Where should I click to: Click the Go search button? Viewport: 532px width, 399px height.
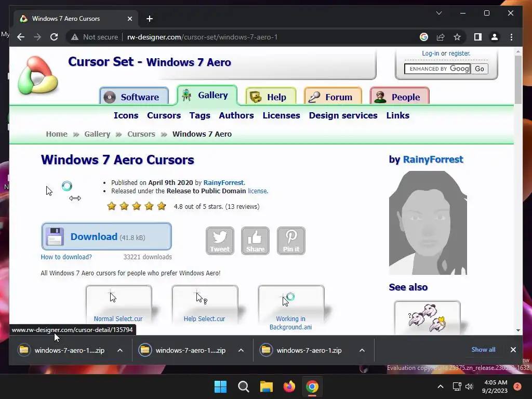point(480,69)
